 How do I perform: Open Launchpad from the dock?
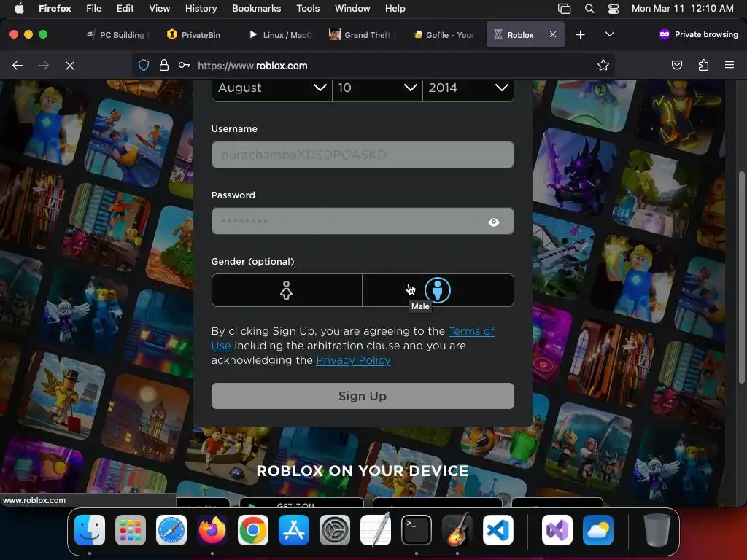tap(131, 530)
